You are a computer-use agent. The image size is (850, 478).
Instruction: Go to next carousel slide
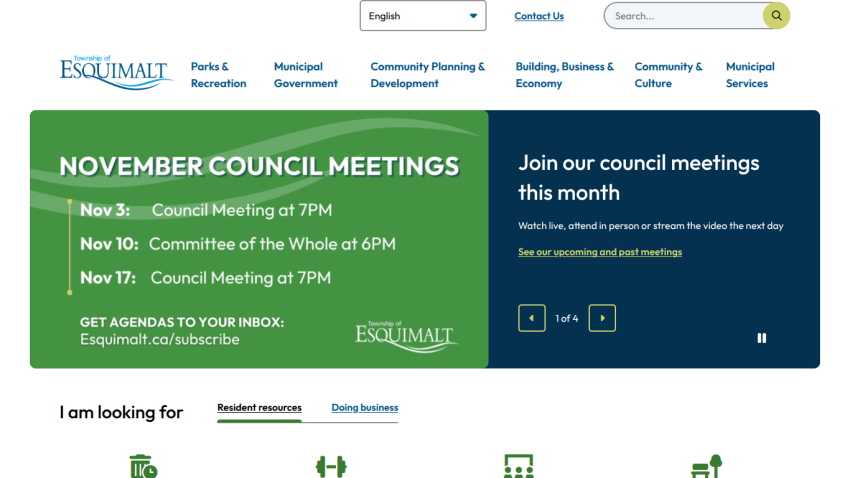click(x=602, y=318)
